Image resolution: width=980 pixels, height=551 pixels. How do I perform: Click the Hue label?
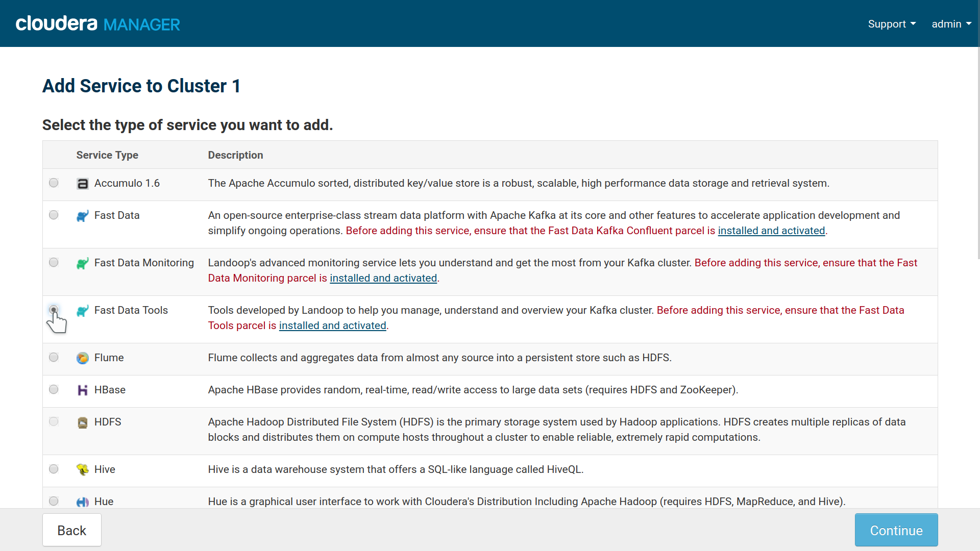(104, 502)
